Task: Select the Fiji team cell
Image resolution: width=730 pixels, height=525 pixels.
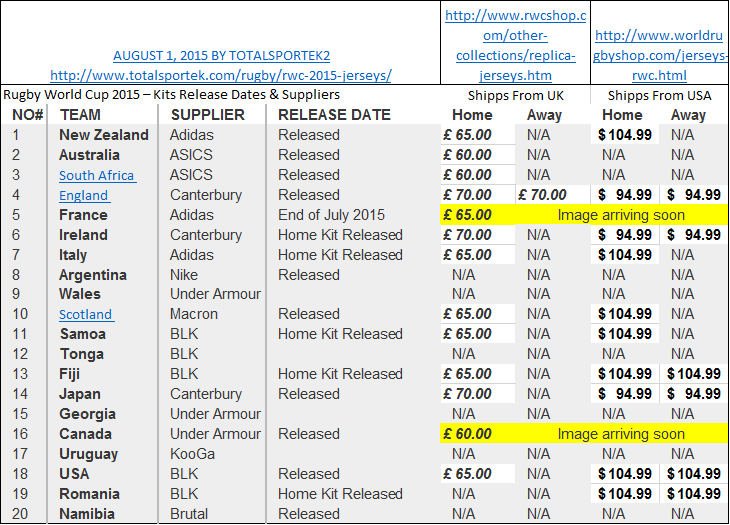Action: coord(69,374)
